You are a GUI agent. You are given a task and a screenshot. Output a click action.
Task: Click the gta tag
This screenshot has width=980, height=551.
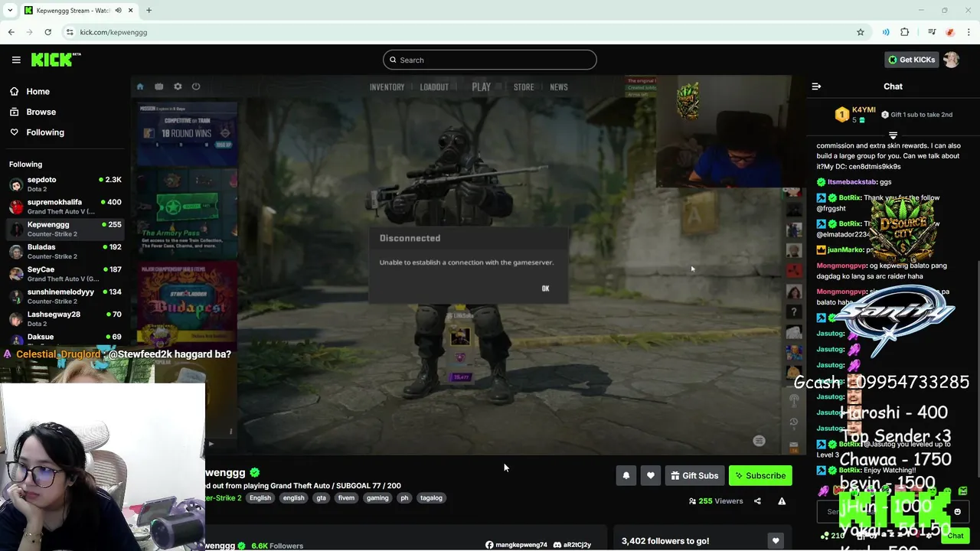pyautogui.click(x=321, y=498)
